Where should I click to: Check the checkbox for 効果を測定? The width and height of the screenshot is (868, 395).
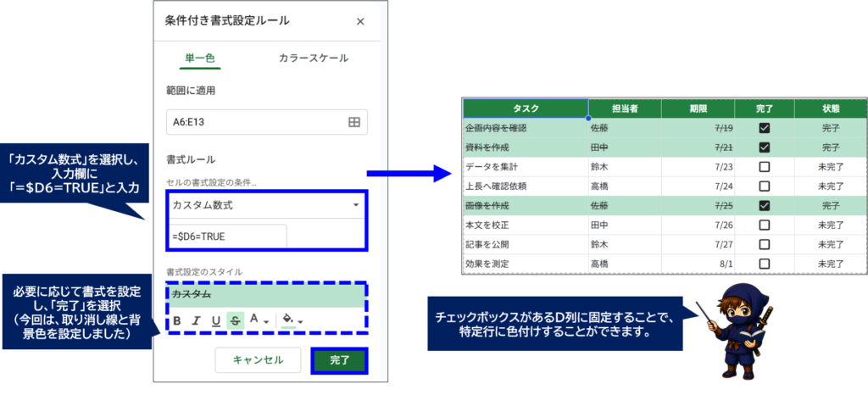point(765,264)
